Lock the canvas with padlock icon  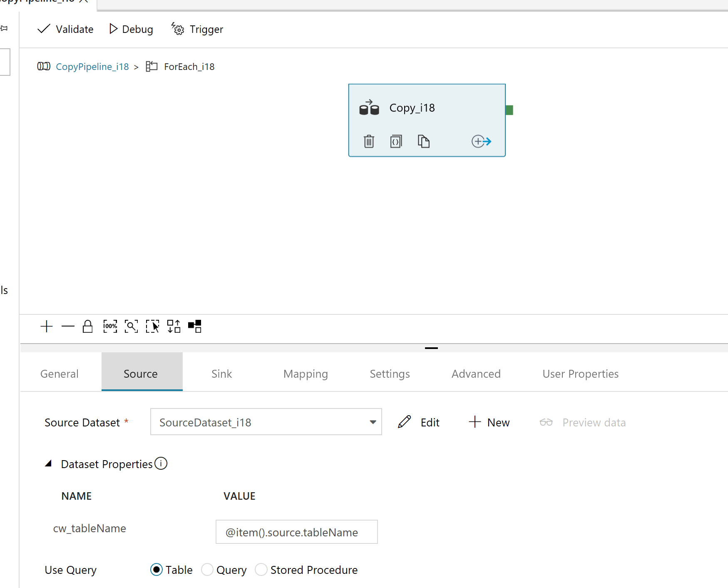87,326
